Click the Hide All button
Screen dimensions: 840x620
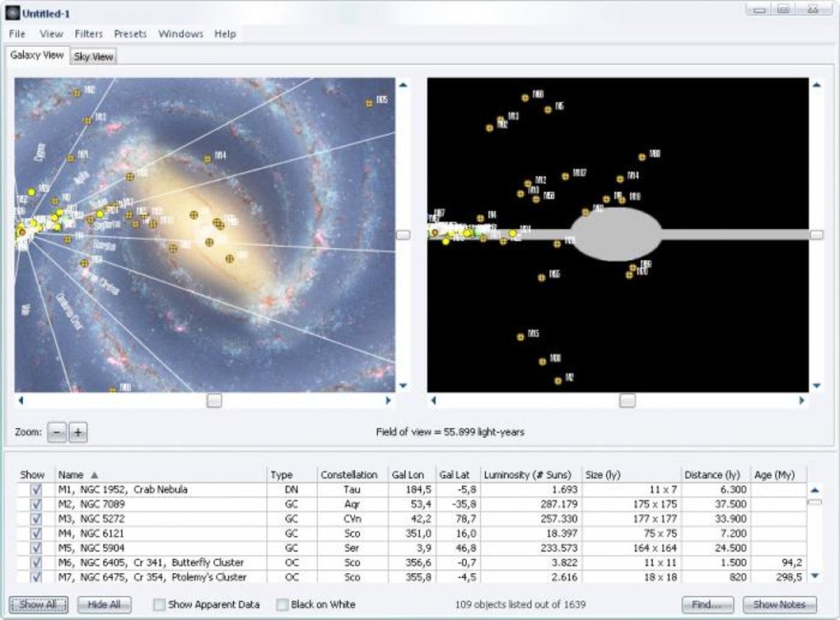(104, 604)
